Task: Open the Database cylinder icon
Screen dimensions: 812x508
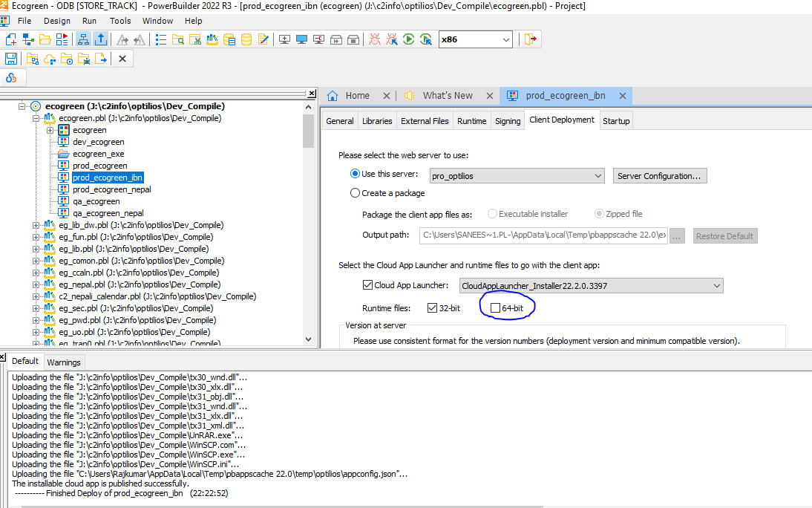Action: (x=246, y=39)
